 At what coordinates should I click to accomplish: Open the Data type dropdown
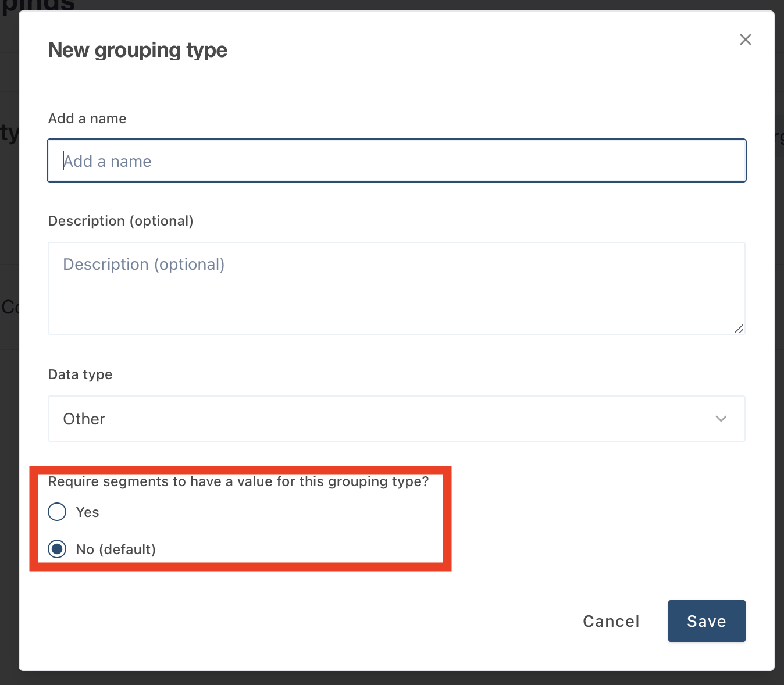tap(396, 419)
